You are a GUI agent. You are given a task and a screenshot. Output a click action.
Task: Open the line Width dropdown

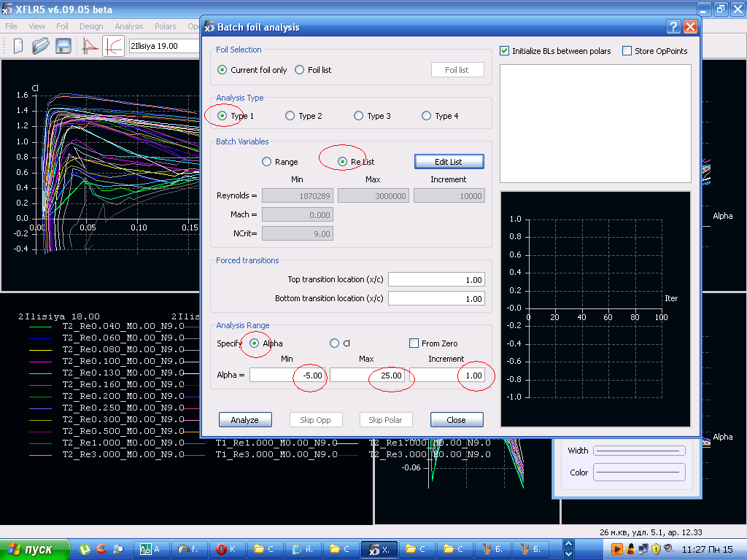pos(639,451)
